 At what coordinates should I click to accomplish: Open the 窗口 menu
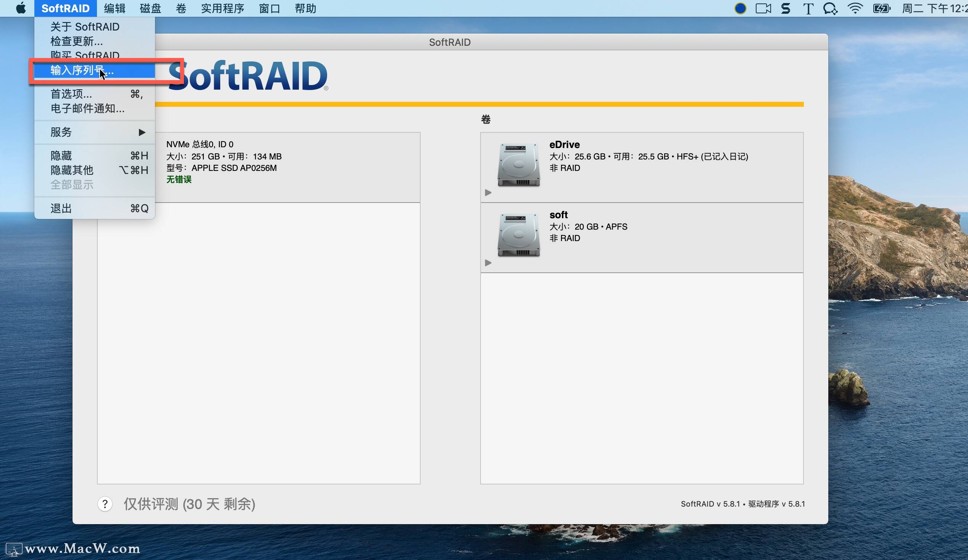point(269,8)
